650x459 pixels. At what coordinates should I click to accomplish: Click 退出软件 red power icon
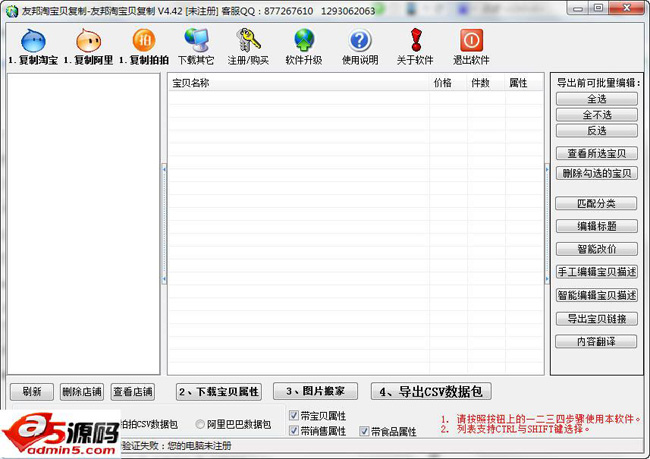click(x=471, y=40)
